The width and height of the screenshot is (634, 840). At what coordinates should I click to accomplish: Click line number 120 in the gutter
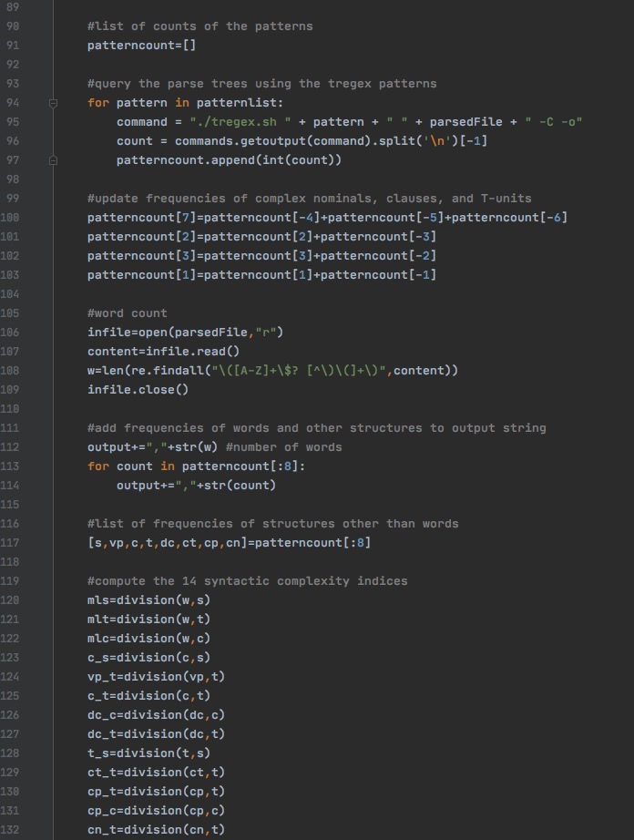[10, 600]
